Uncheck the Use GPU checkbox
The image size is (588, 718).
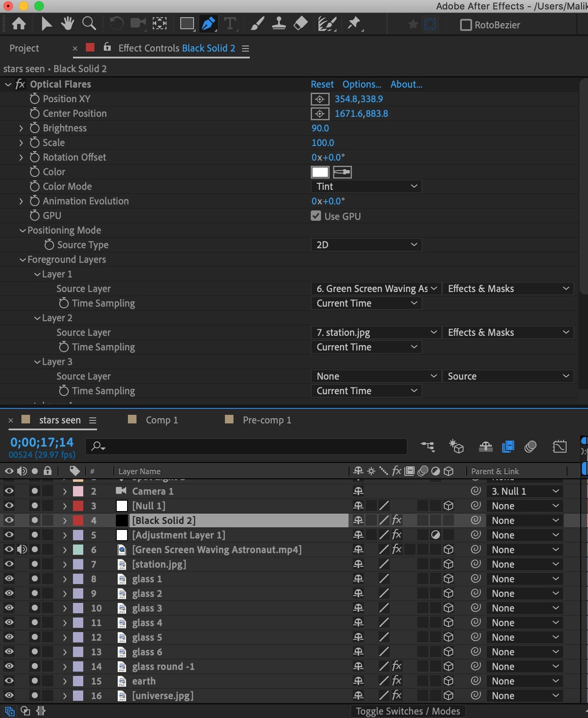click(316, 216)
